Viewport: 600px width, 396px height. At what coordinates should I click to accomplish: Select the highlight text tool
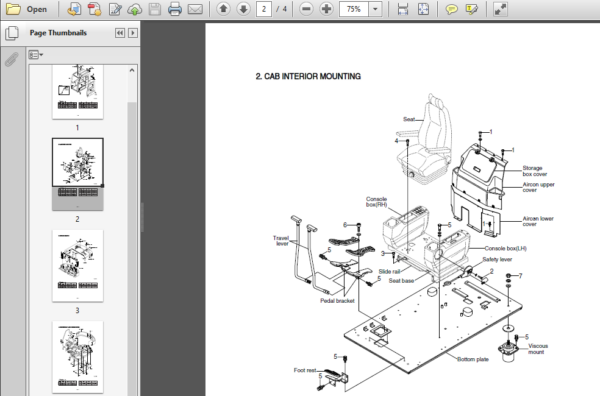pyautogui.click(x=471, y=9)
